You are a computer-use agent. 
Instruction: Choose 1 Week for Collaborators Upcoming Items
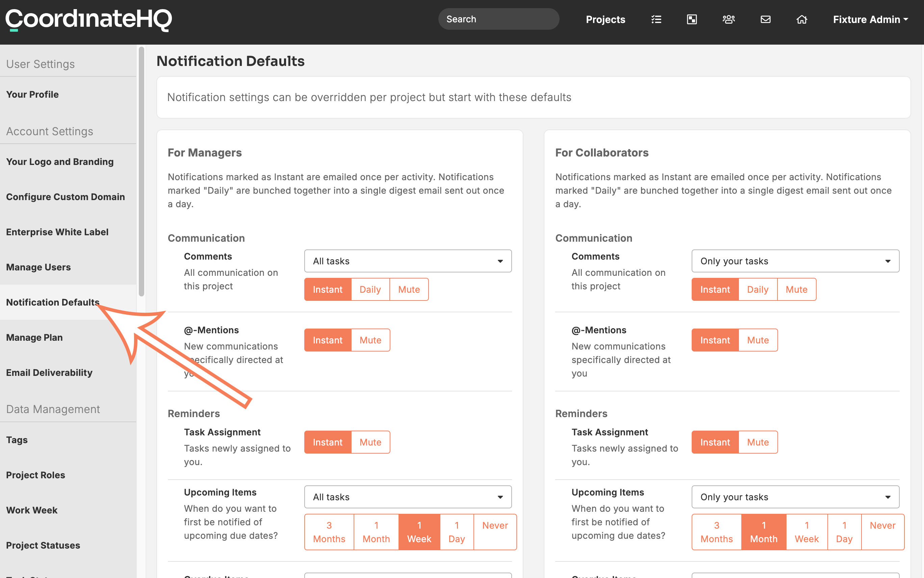pyautogui.click(x=807, y=532)
